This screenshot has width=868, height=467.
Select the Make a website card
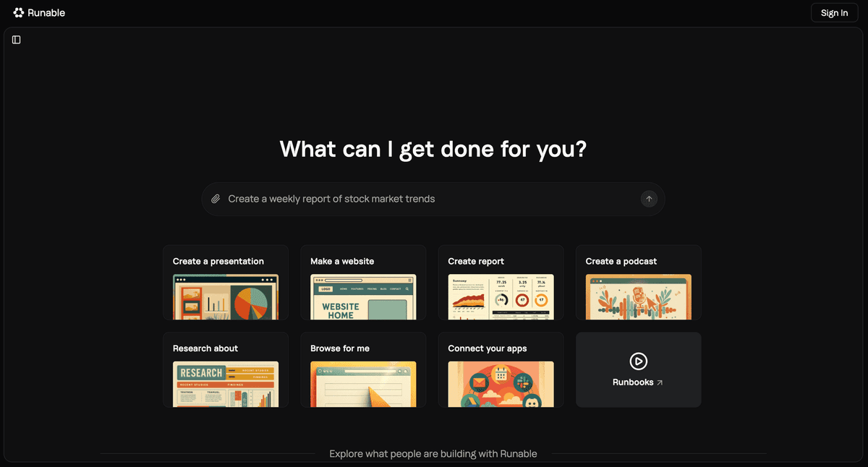(x=363, y=283)
